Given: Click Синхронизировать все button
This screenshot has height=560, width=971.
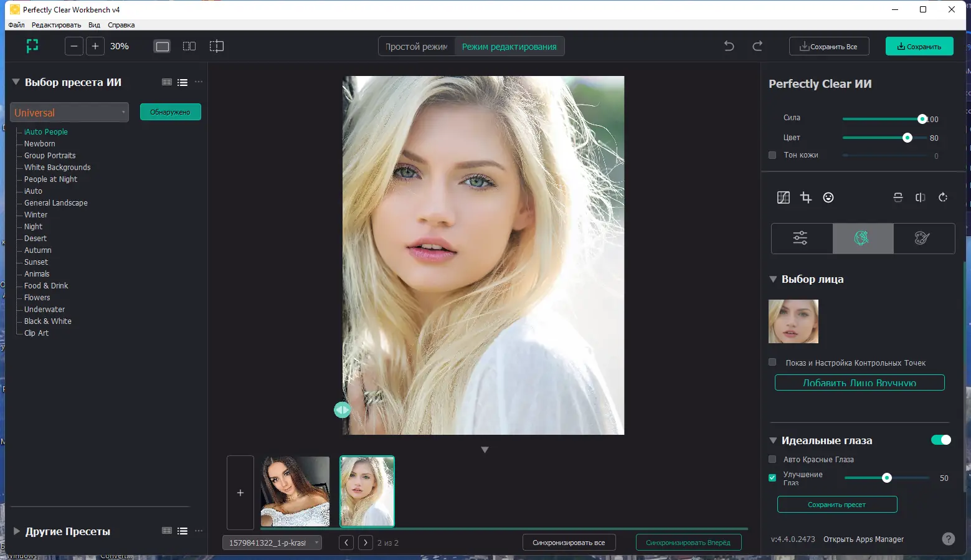Looking at the screenshot, I should pyautogui.click(x=569, y=543).
